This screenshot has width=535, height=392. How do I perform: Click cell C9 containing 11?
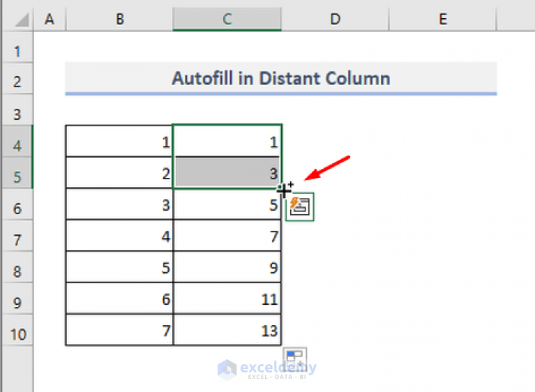[x=227, y=298]
